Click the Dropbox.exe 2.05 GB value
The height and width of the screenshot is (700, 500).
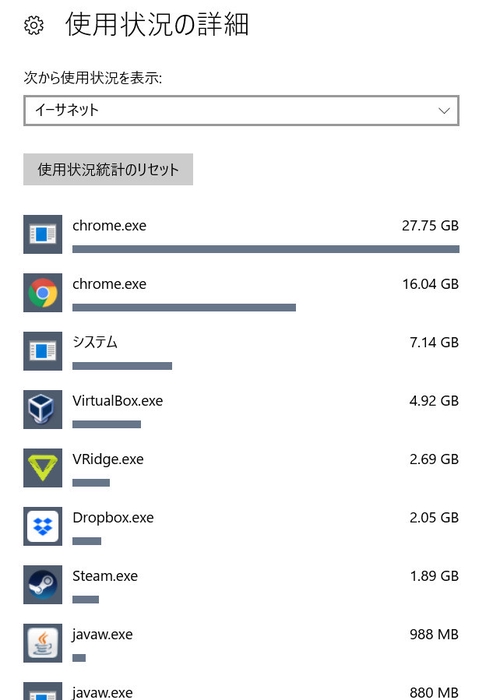434,518
